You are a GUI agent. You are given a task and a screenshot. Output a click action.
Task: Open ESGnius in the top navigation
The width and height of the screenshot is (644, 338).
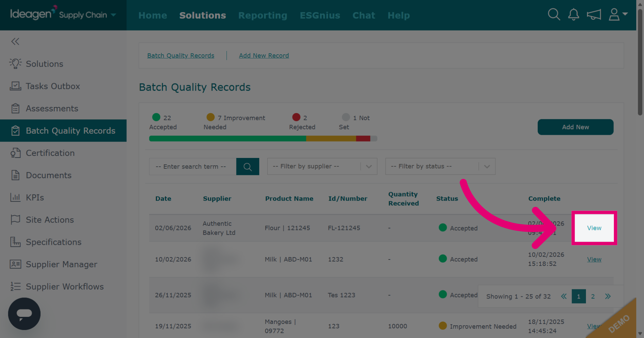point(320,15)
